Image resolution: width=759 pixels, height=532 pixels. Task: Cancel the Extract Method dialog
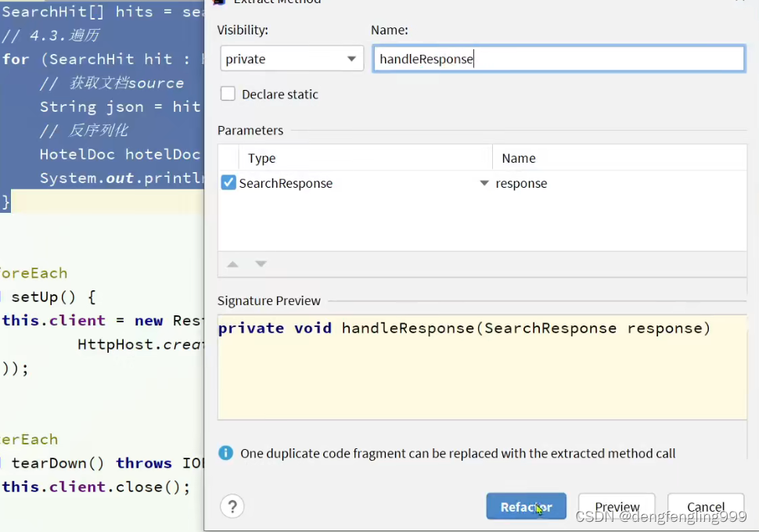[x=705, y=507]
